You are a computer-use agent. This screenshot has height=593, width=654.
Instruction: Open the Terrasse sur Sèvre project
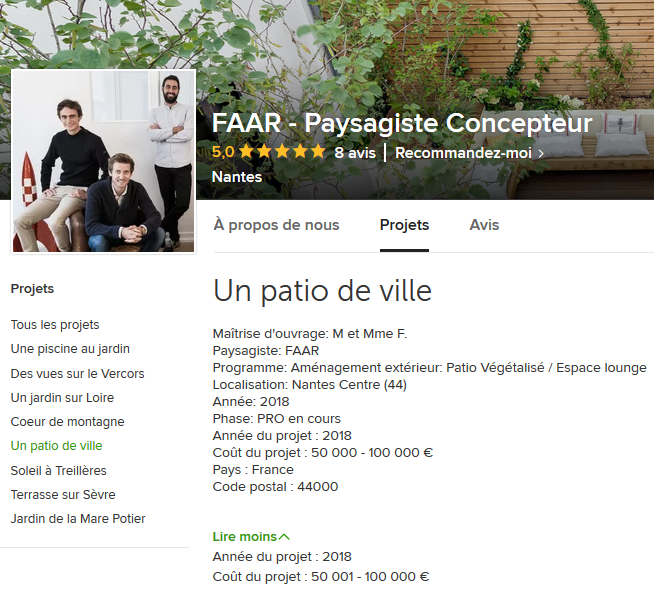pyautogui.click(x=63, y=495)
